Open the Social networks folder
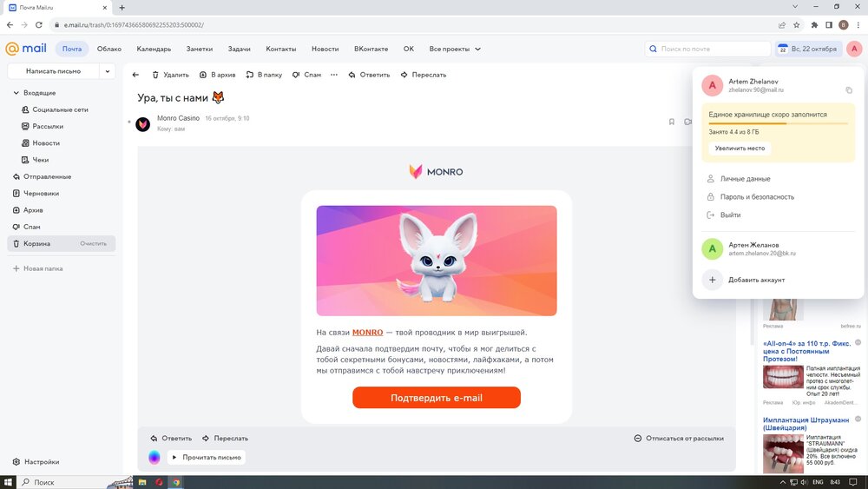The image size is (868, 489). [60, 109]
